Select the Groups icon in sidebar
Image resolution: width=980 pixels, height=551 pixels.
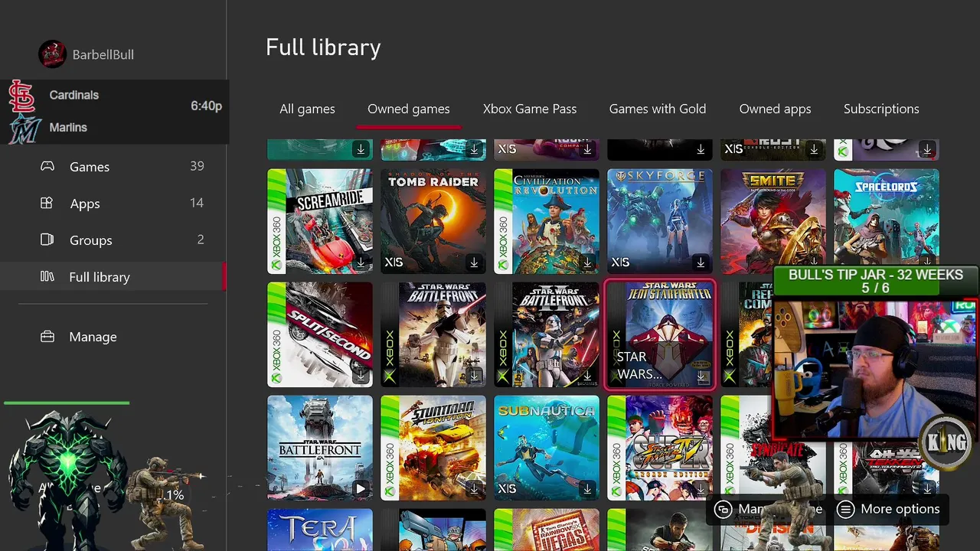[x=47, y=240]
